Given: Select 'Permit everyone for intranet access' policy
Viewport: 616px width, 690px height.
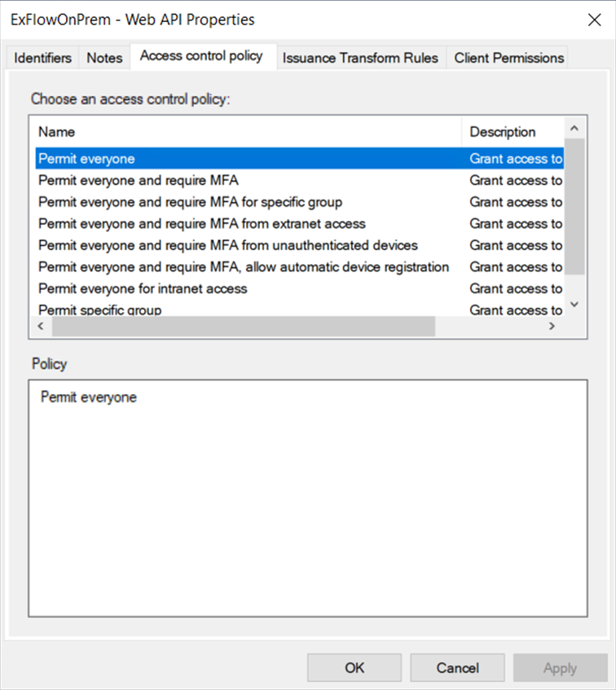Looking at the screenshot, I should pyautogui.click(x=299, y=288).
